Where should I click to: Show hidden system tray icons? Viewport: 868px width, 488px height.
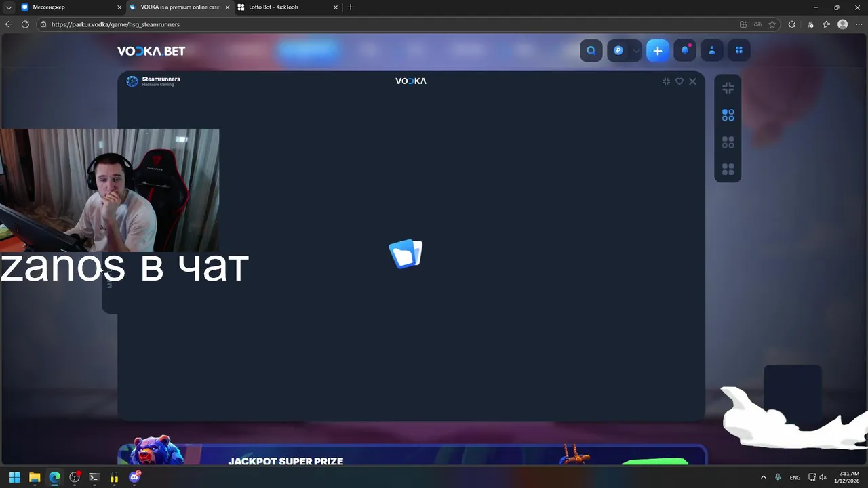763,477
